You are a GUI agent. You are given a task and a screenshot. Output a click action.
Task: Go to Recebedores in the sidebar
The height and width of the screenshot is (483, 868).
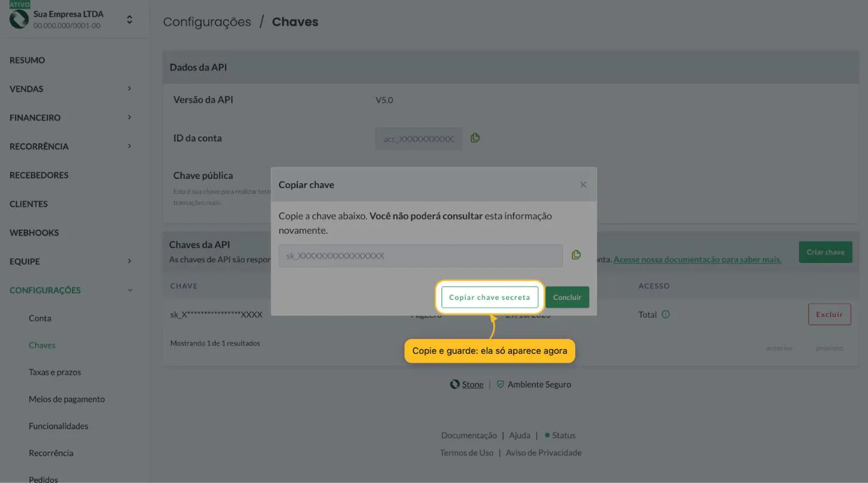(x=39, y=175)
